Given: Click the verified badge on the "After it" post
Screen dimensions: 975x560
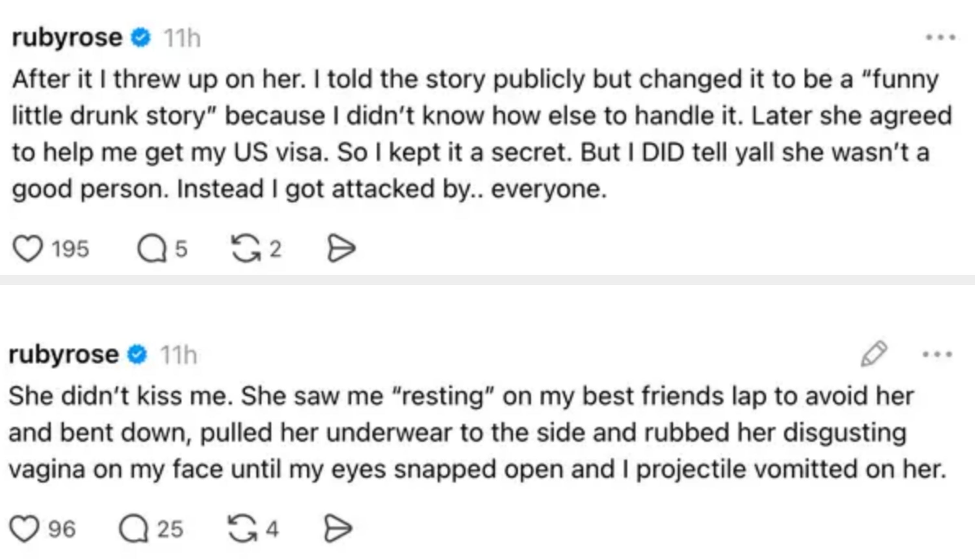Looking at the screenshot, I should pos(140,38).
